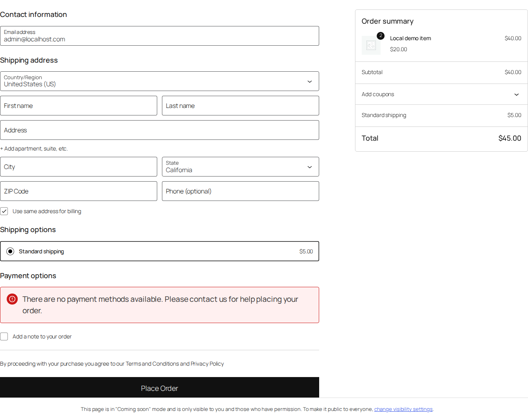The height and width of the screenshot is (420, 528).
Task: Click the Phone (optional) field
Action: [240, 191]
